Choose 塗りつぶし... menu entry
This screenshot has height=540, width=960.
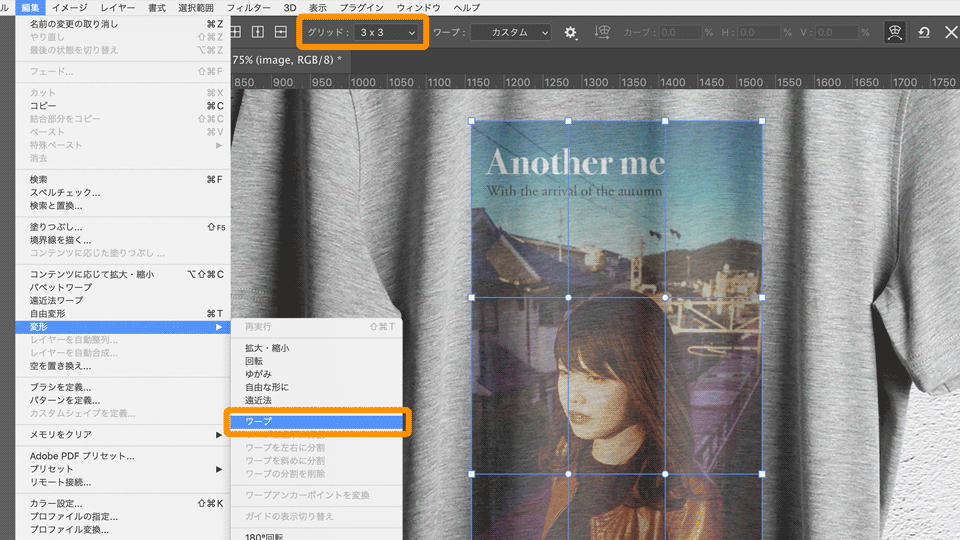pyautogui.click(x=123, y=227)
